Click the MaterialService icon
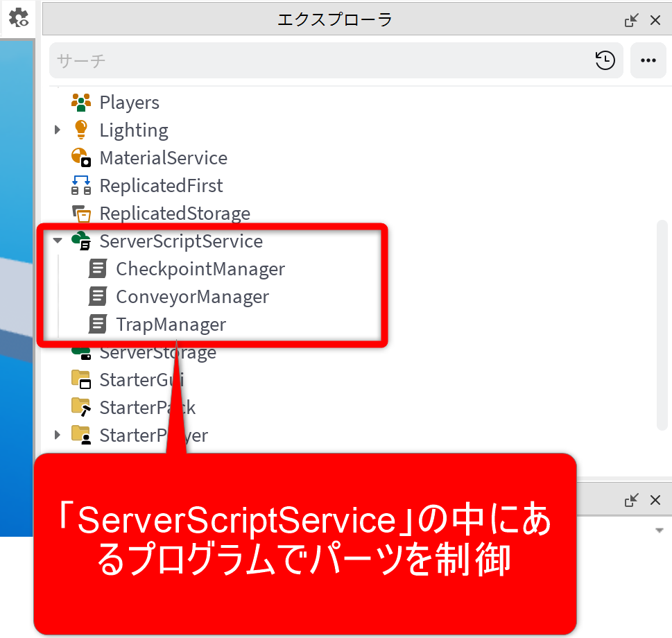Screen dimensions: 672x638 pos(81,158)
